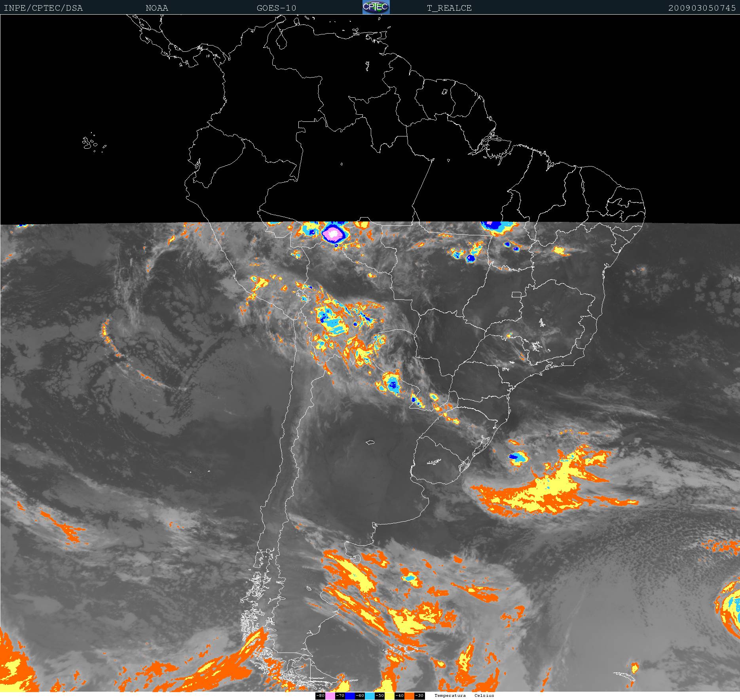The height and width of the screenshot is (700, 740).
Task: Click the -50 temperature label
Action: [379, 696]
